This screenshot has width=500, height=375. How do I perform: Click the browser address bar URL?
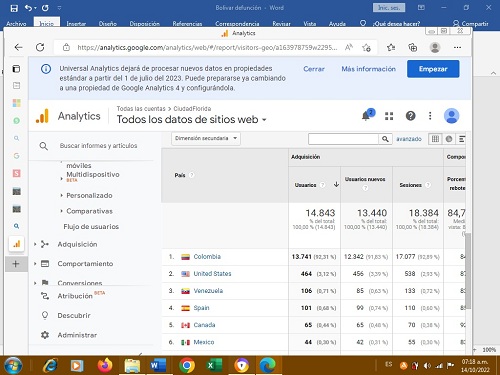[207, 48]
